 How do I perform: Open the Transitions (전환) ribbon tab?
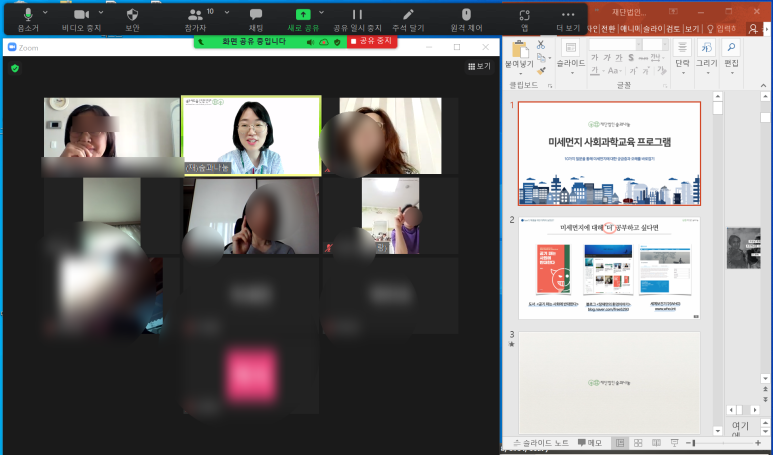[x=608, y=29]
